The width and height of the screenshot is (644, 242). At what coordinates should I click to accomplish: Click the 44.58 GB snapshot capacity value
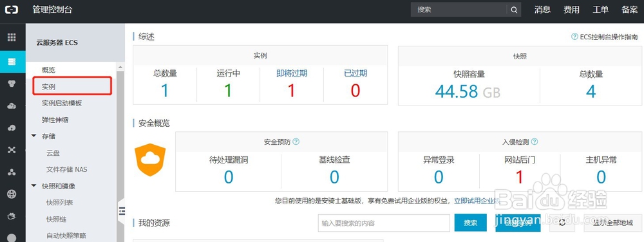[x=468, y=91]
